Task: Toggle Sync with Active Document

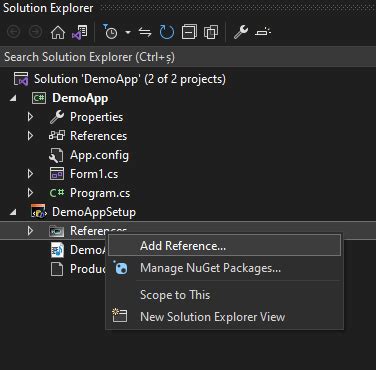Action: coord(145,32)
